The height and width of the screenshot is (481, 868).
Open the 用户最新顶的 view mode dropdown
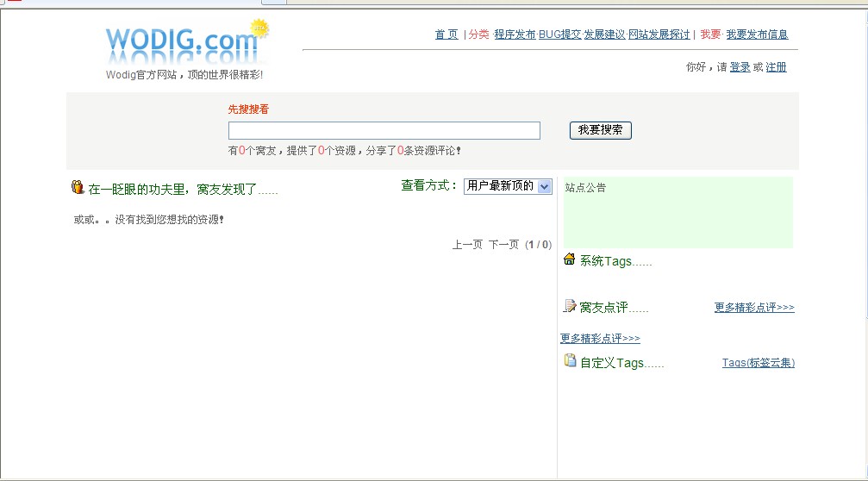tap(508, 186)
